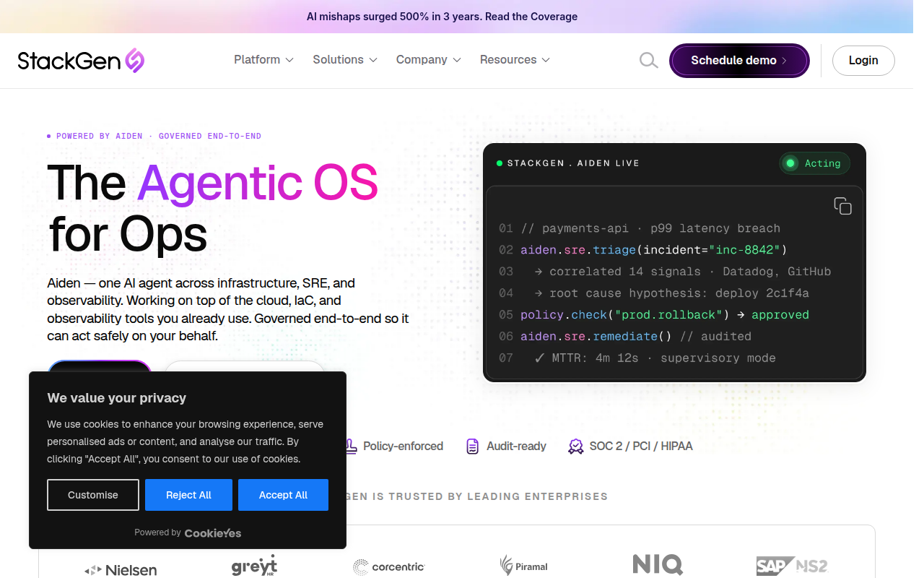
Task: Click 'correlated 14 signals' code line
Action: point(683,272)
